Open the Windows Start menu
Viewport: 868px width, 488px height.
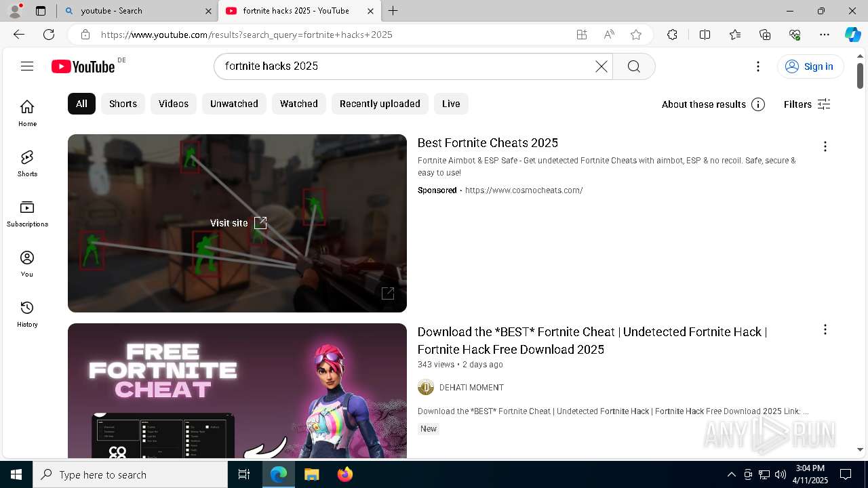[x=16, y=474]
